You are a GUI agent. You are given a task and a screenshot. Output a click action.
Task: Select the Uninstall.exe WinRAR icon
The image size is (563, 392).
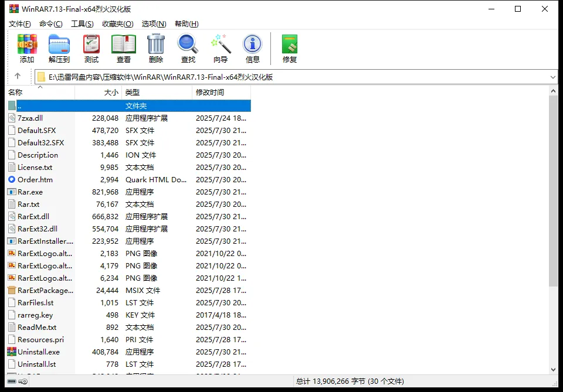(12, 352)
